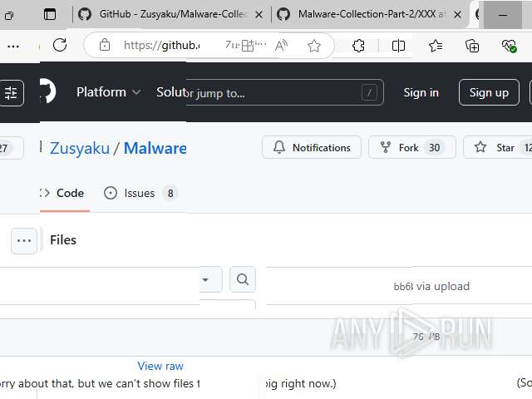Close the Malware-Collection-Part-2/XXX tab
This screenshot has width=532, height=399.
pos(457,15)
